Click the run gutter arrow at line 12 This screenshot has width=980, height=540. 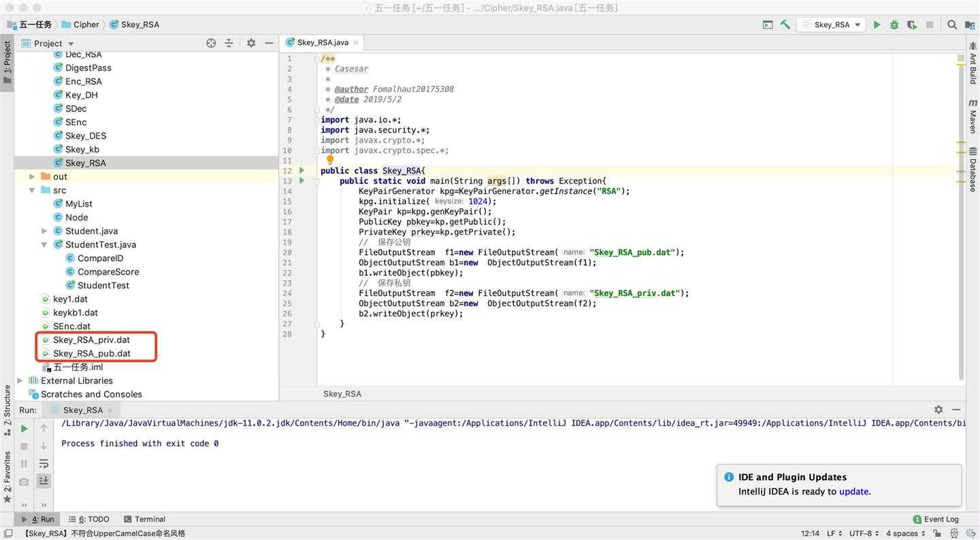301,171
